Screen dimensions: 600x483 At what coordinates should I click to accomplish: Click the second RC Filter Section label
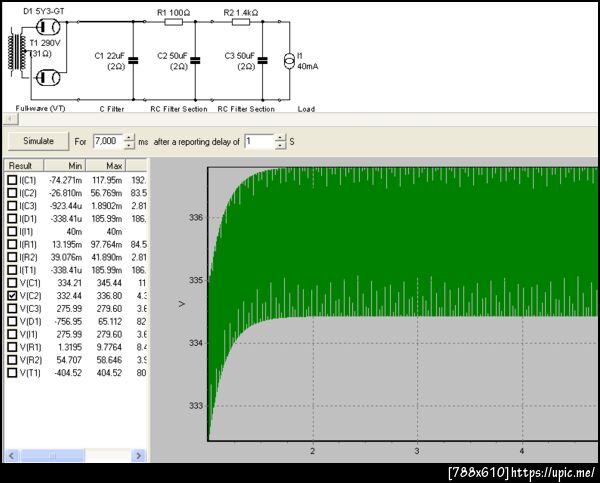pyautogui.click(x=246, y=109)
